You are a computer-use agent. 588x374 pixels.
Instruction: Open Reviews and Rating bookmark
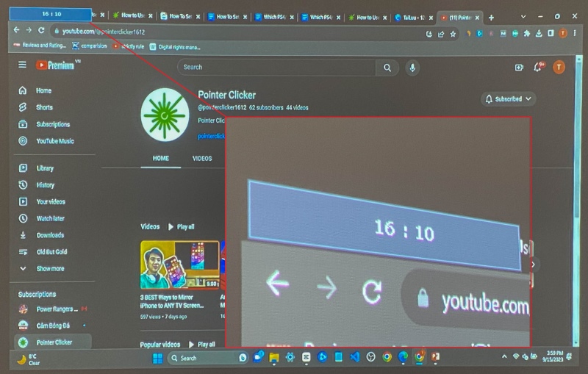click(40, 46)
